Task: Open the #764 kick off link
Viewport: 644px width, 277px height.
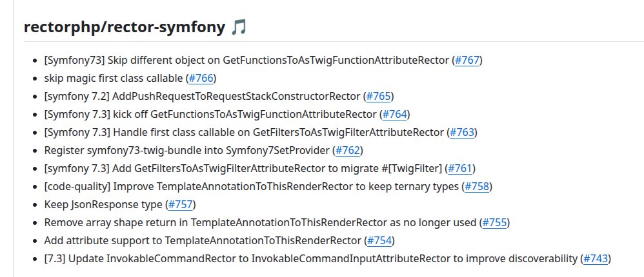Action: [x=395, y=114]
